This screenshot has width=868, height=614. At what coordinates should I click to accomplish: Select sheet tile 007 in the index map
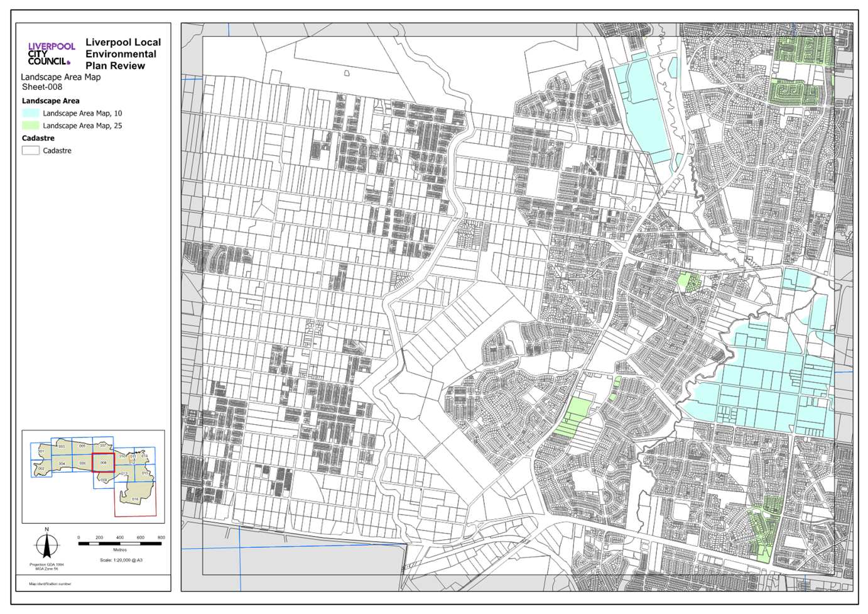[103, 445]
